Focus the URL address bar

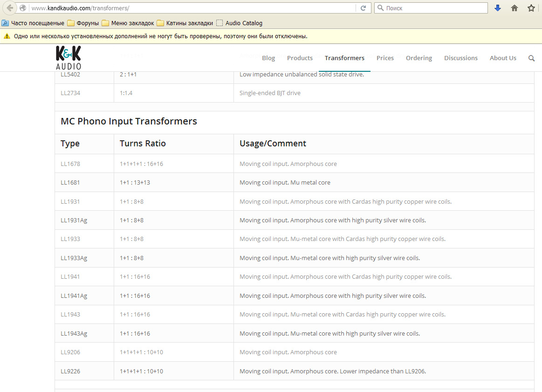pos(191,8)
